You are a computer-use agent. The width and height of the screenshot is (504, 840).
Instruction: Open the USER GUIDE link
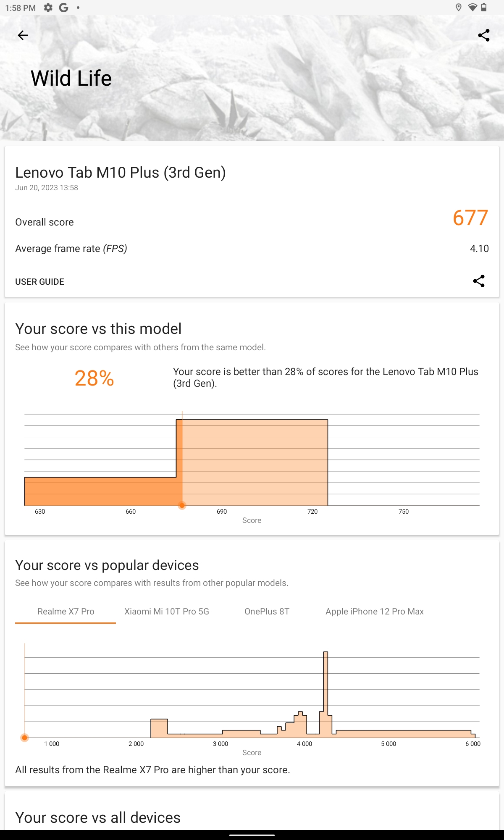[40, 282]
